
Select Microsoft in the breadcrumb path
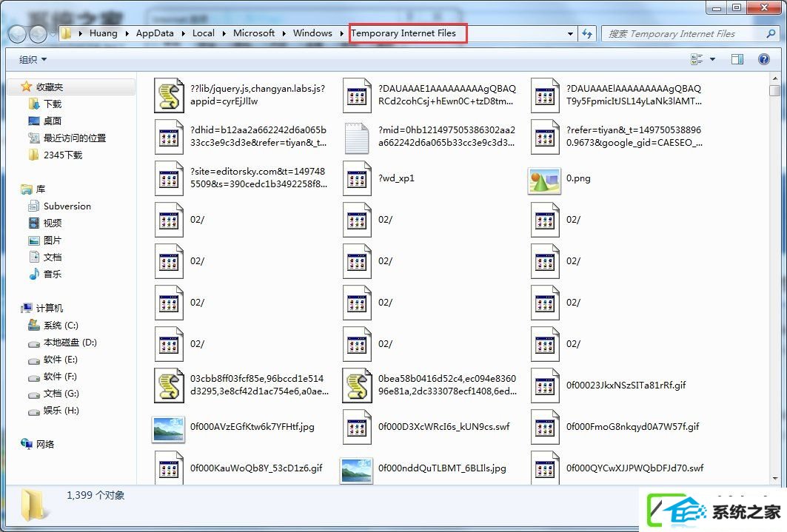coord(254,33)
